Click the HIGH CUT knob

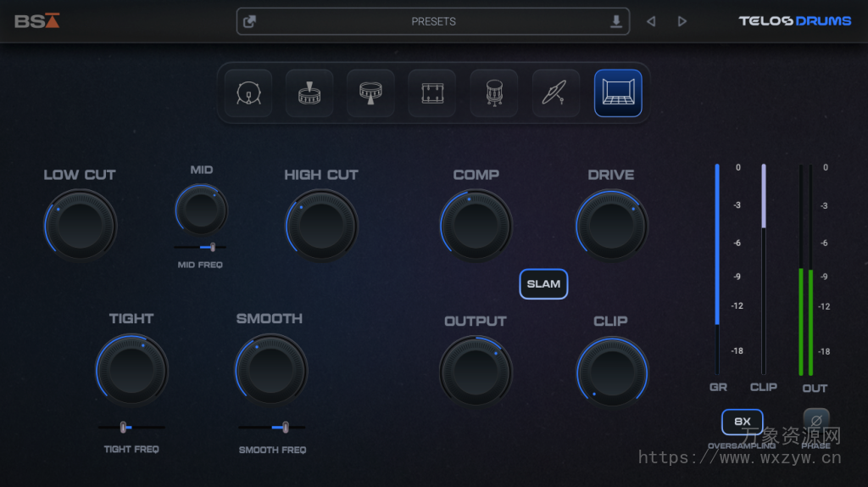click(x=321, y=226)
